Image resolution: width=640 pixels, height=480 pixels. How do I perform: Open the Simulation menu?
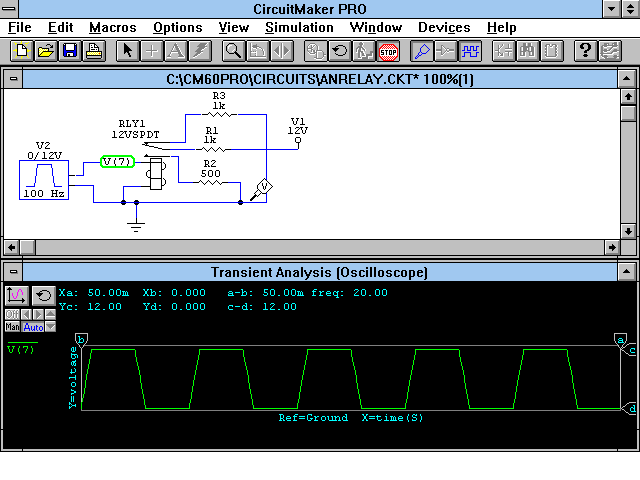point(298,28)
